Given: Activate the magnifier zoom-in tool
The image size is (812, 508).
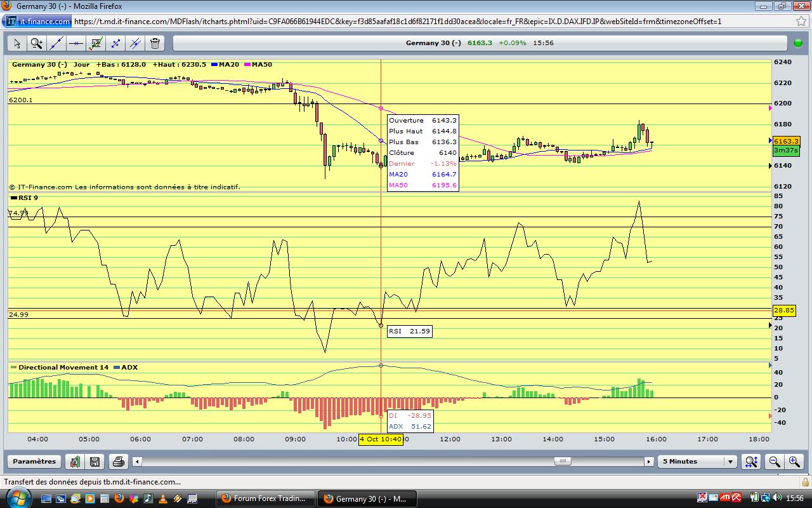Looking at the screenshot, I should [37, 43].
